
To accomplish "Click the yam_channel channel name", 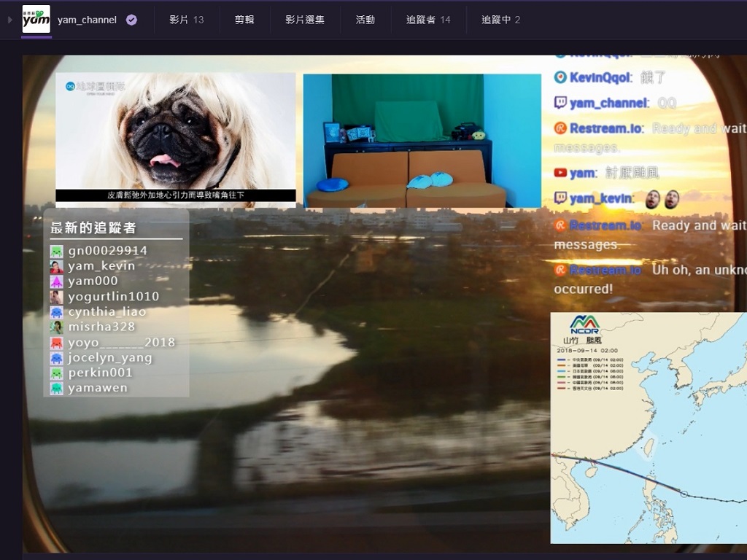I will point(87,20).
